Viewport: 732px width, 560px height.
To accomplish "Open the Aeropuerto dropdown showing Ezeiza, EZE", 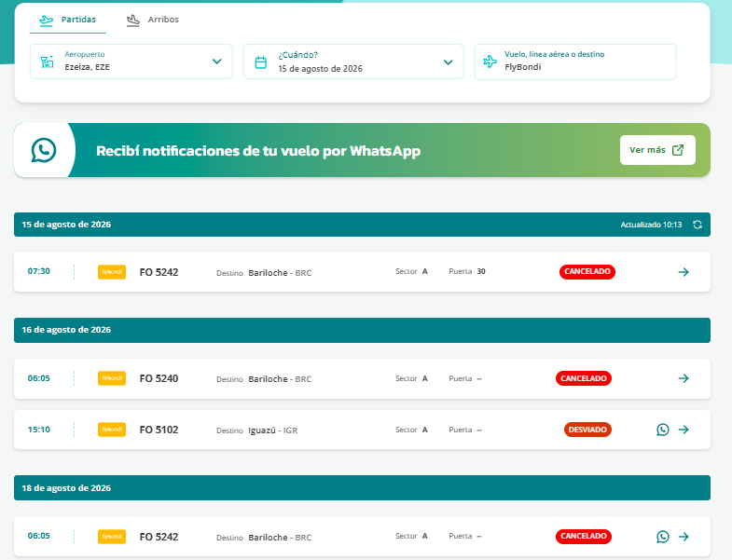I will pyautogui.click(x=131, y=61).
